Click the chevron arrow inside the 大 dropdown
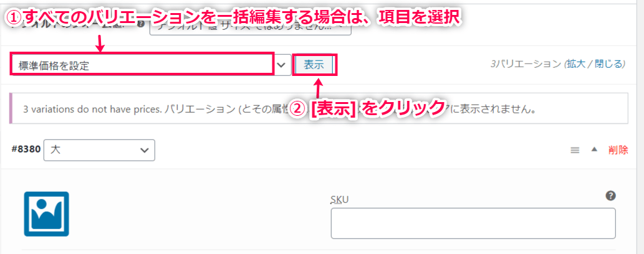This screenshot has height=254, width=644. pos(144,150)
